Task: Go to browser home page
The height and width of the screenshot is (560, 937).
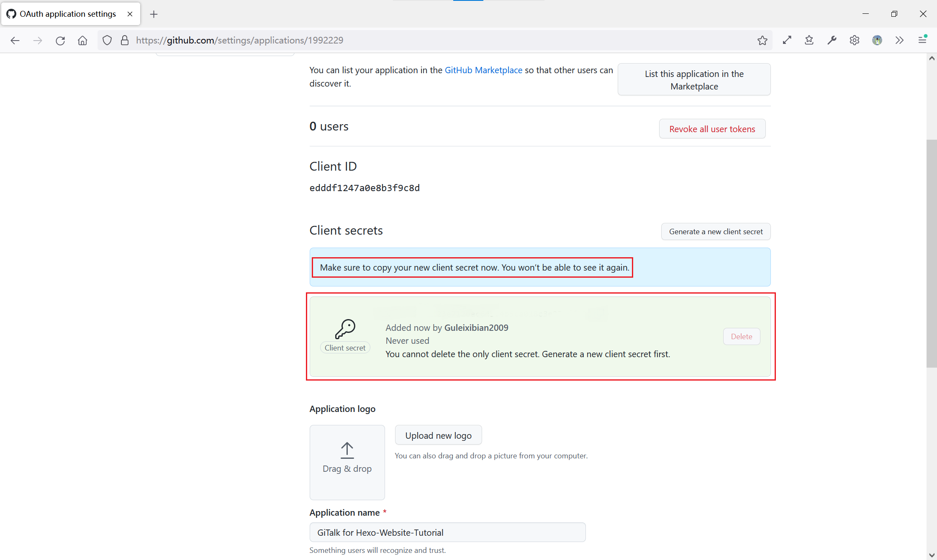Action: click(x=82, y=40)
